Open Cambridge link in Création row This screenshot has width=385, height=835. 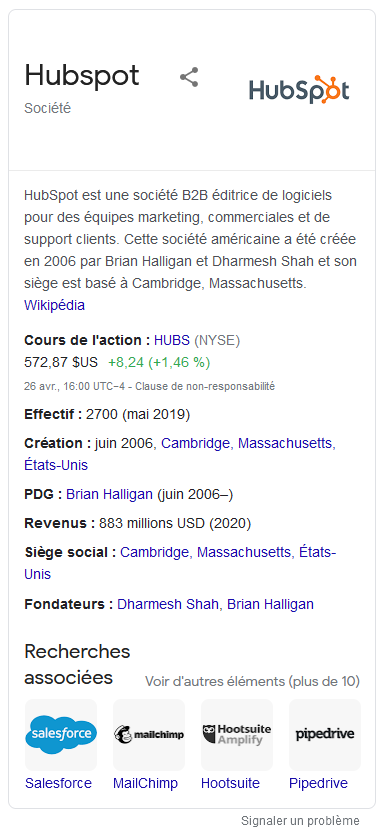tap(196, 443)
